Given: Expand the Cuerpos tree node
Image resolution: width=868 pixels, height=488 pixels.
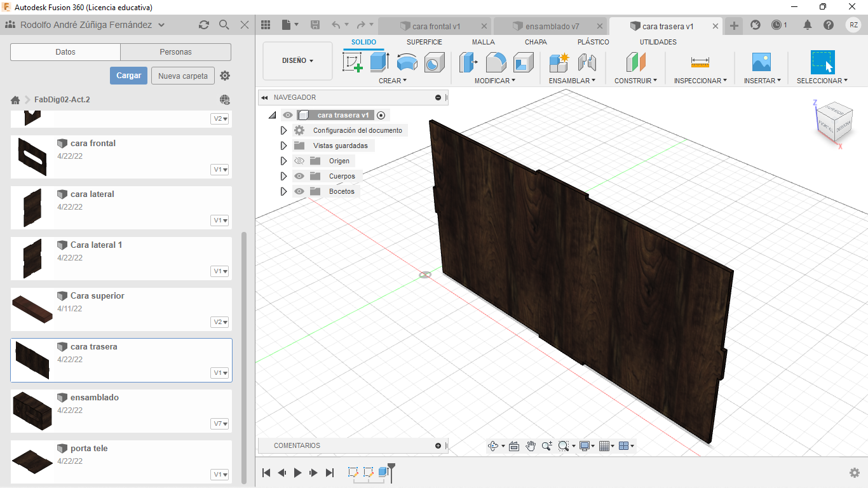Looking at the screenshot, I should click(x=284, y=176).
